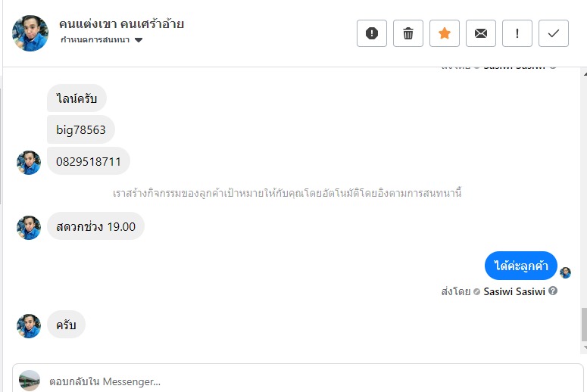The width and height of the screenshot is (587, 392).
Task: Select the big78563 message bubble
Action: pyautogui.click(x=80, y=129)
